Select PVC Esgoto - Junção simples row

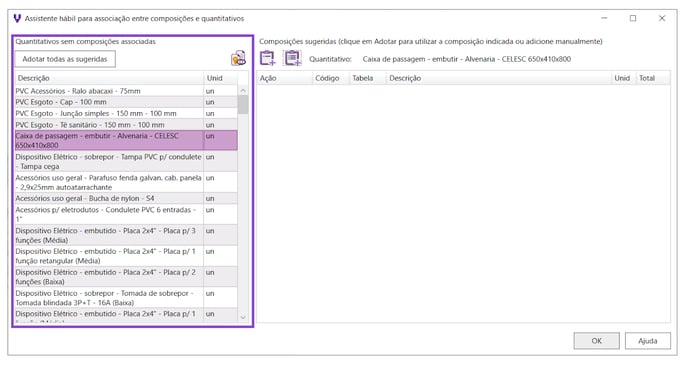point(126,113)
